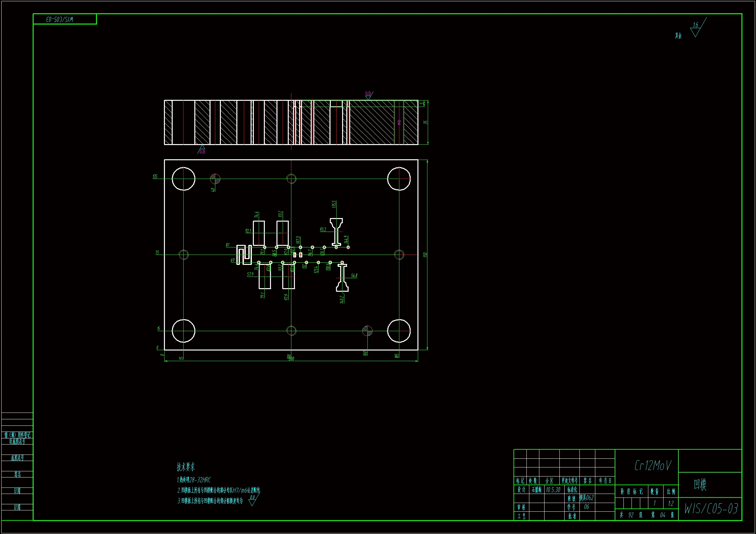Select the hatched pin hole near top-left
The image size is (756, 534).
215,179
